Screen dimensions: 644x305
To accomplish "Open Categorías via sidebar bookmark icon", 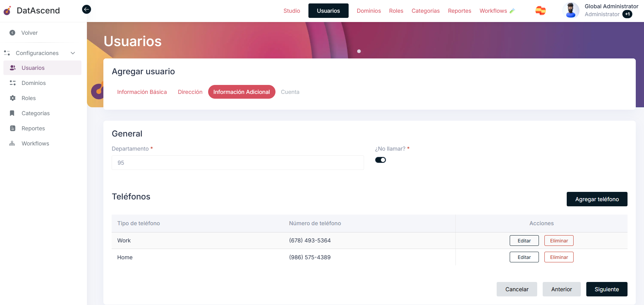I will (x=12, y=113).
